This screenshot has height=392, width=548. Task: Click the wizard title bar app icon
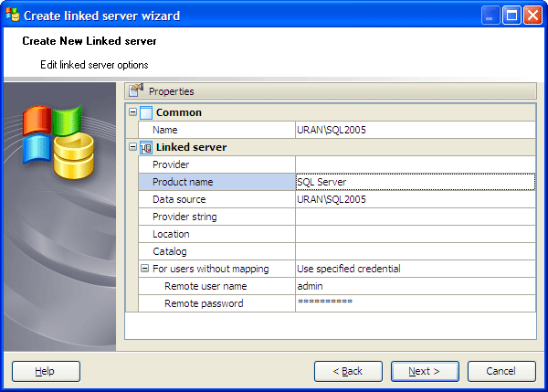click(13, 15)
